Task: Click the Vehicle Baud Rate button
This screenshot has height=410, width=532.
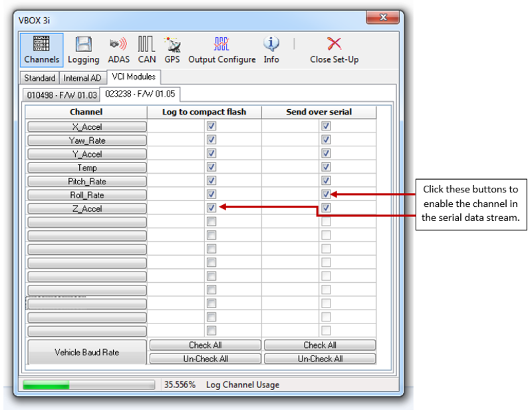Action: click(87, 352)
